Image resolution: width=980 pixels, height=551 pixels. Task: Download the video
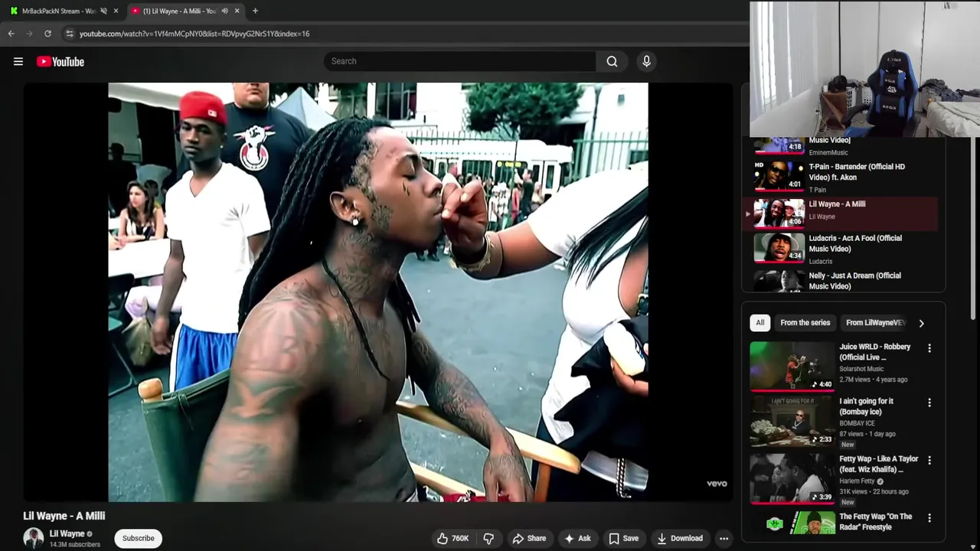pyautogui.click(x=680, y=538)
